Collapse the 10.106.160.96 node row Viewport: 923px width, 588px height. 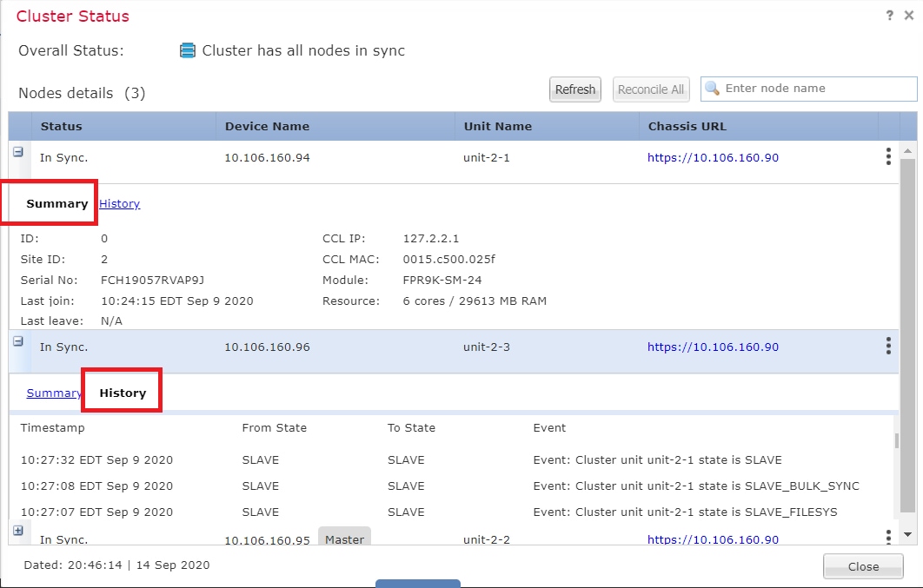pyautogui.click(x=18, y=341)
